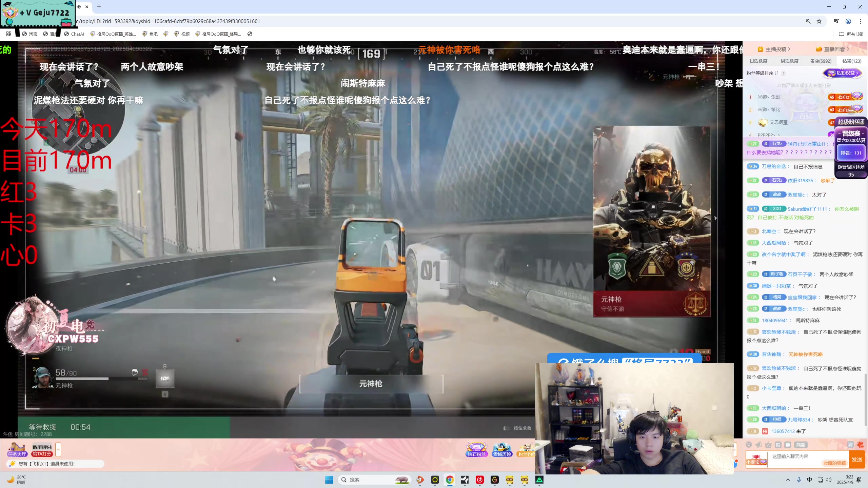Switch to the 周活跃度 tab
The image size is (868, 488).
[790, 61]
